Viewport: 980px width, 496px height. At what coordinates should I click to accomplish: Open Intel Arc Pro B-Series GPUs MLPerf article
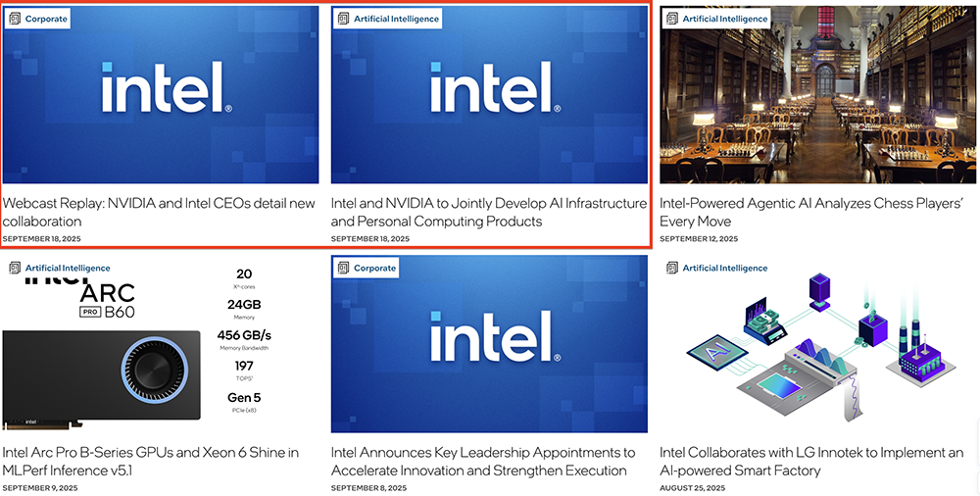(x=150, y=461)
